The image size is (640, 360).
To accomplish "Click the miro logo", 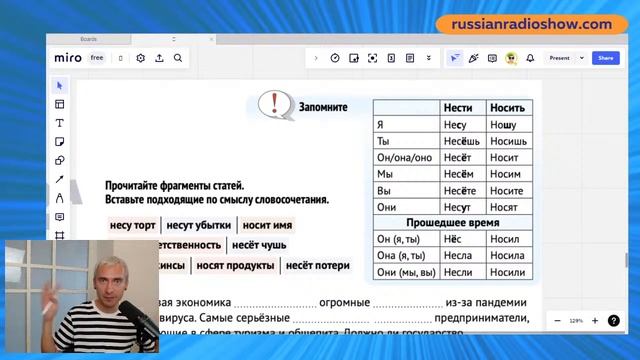I will tap(68, 58).
